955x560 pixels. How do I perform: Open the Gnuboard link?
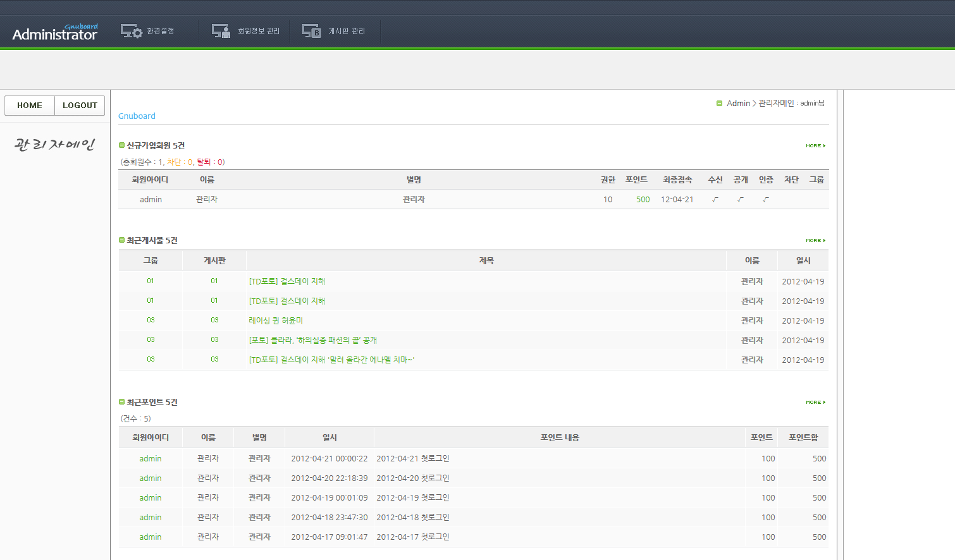pos(137,116)
